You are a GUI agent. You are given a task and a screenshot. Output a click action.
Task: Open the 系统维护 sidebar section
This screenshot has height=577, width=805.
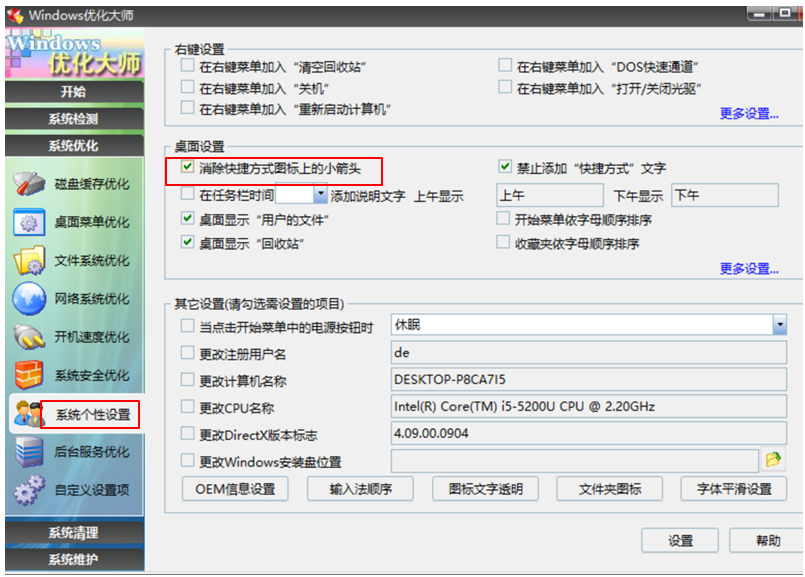tap(74, 559)
